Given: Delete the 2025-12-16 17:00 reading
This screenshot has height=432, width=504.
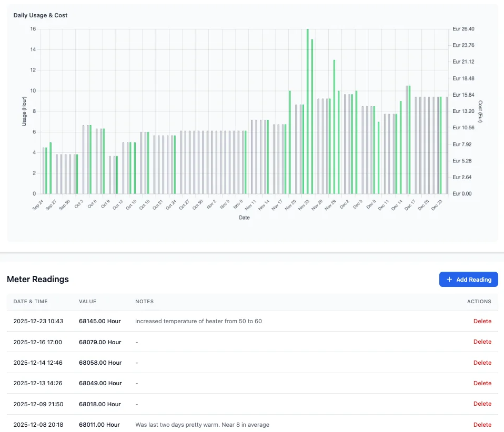Looking at the screenshot, I should coord(482,342).
